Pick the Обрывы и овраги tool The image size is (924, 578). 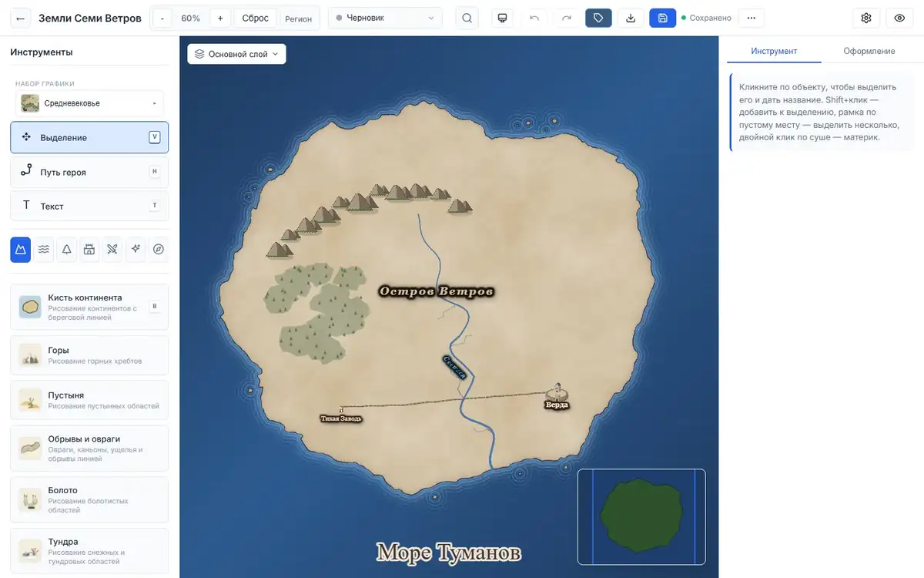point(89,449)
